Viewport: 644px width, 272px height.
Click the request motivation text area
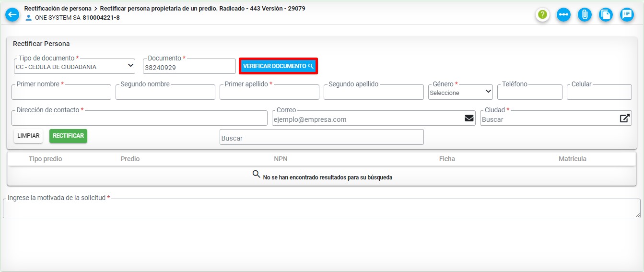coord(321,209)
